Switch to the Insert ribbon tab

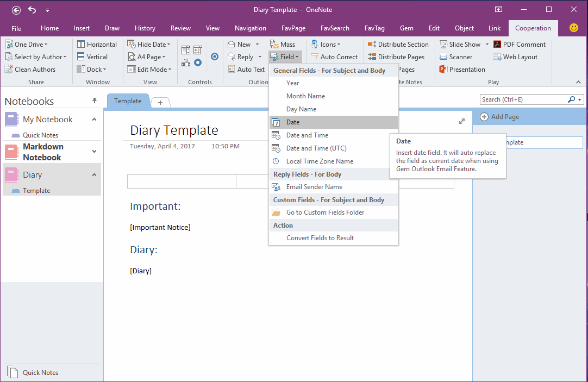[x=82, y=28]
